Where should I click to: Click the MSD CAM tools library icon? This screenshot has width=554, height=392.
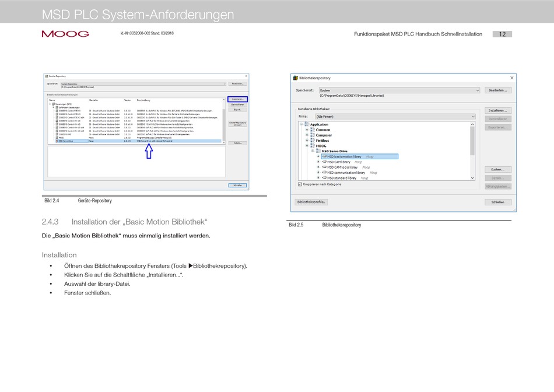point(324,167)
